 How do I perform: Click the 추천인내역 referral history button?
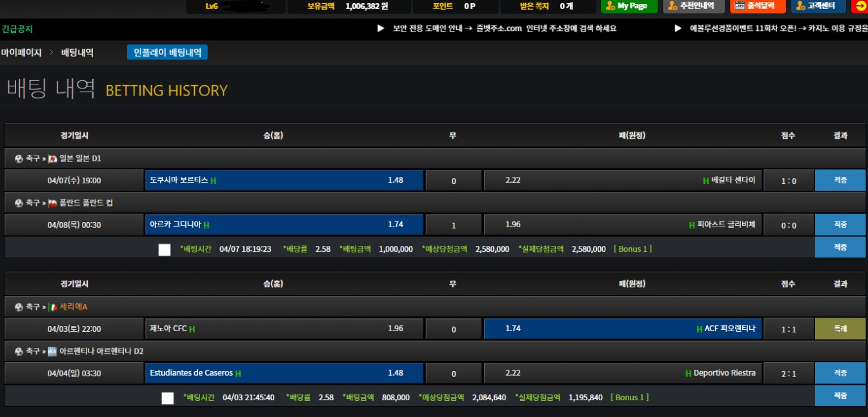point(693,6)
